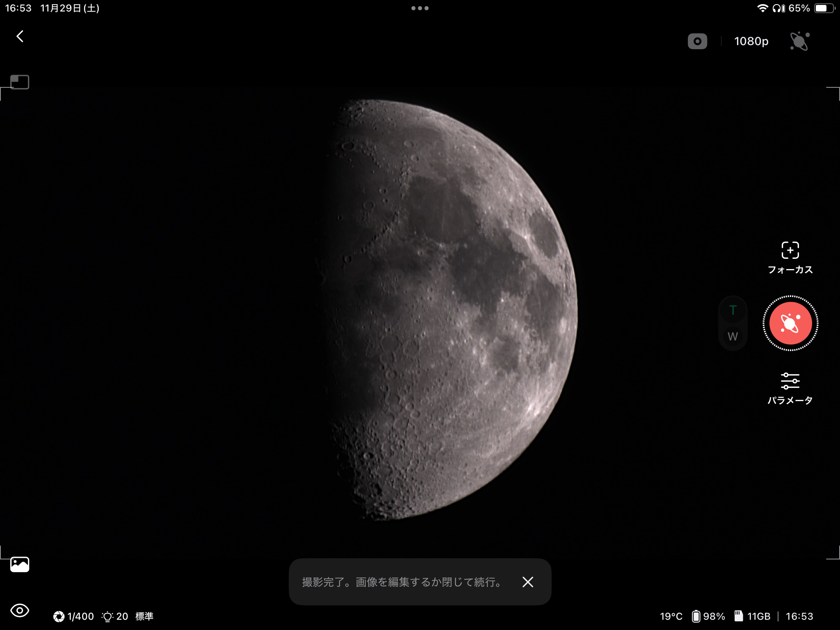Zoom in with the T button
840x630 pixels.
[x=733, y=310]
